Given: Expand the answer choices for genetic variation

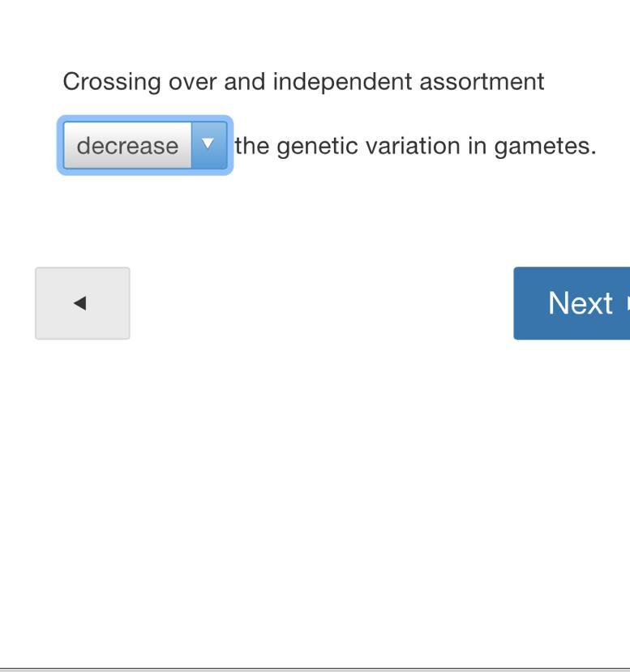Looking at the screenshot, I should [x=145, y=145].
